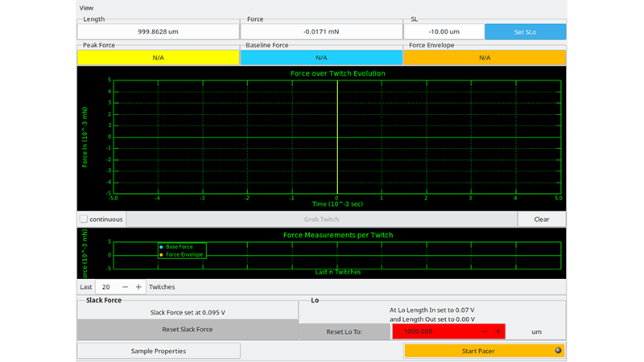Click the Start Pacer indicator light

tap(558, 351)
